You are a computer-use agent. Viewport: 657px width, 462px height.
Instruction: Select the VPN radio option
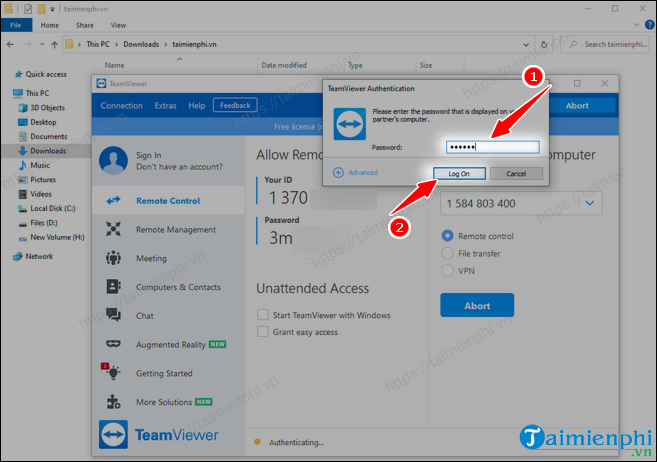447,270
